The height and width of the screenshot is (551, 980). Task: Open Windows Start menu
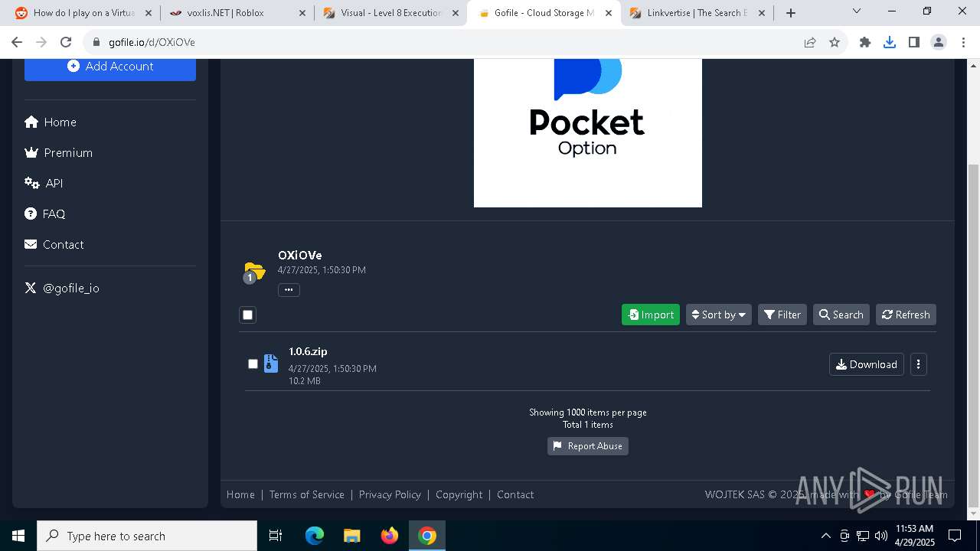tap(18, 536)
